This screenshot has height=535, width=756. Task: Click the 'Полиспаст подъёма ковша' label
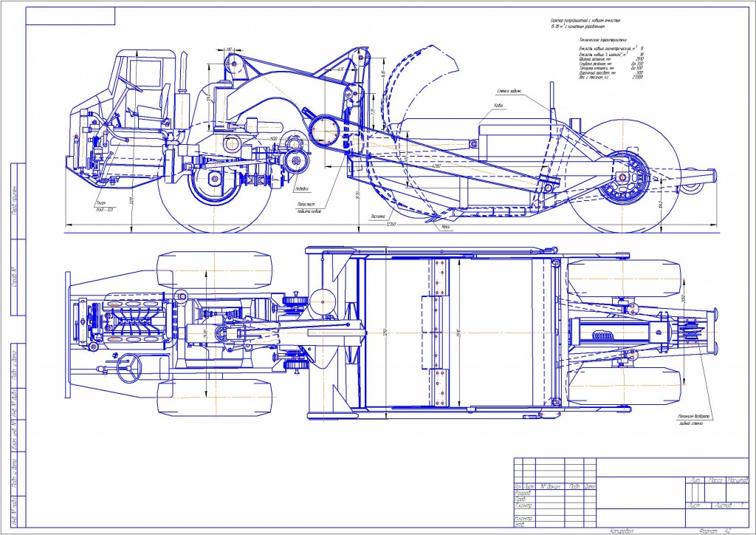309,208
